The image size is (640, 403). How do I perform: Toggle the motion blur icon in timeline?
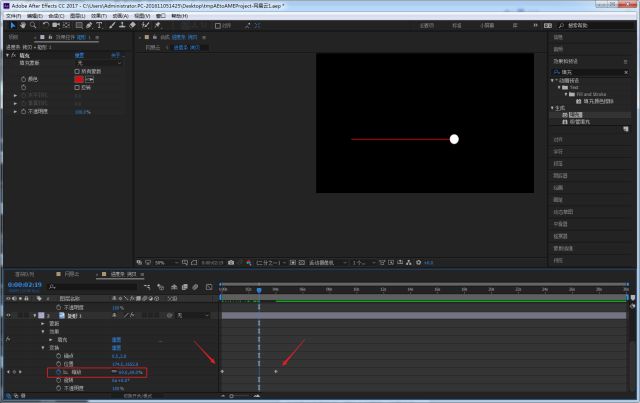pyautogui.click(x=195, y=287)
